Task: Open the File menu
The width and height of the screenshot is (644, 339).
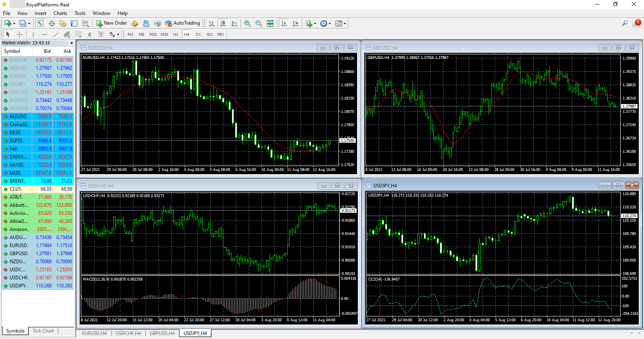Action: click(6, 13)
